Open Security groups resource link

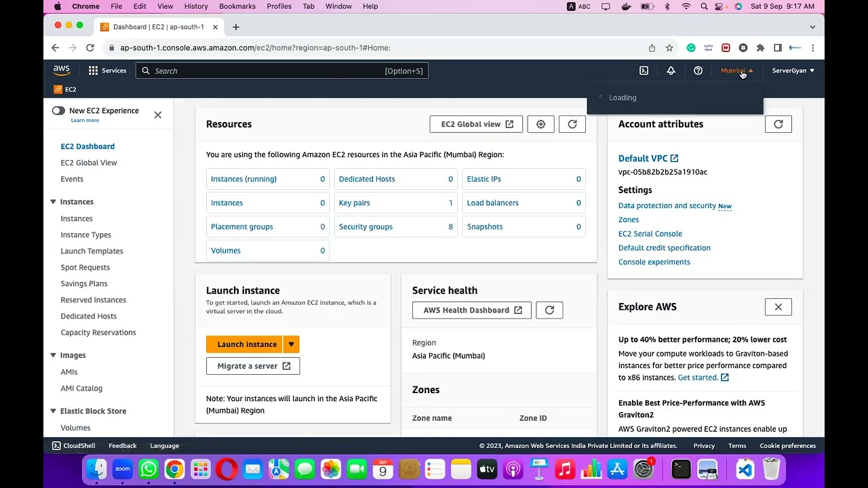366,226
